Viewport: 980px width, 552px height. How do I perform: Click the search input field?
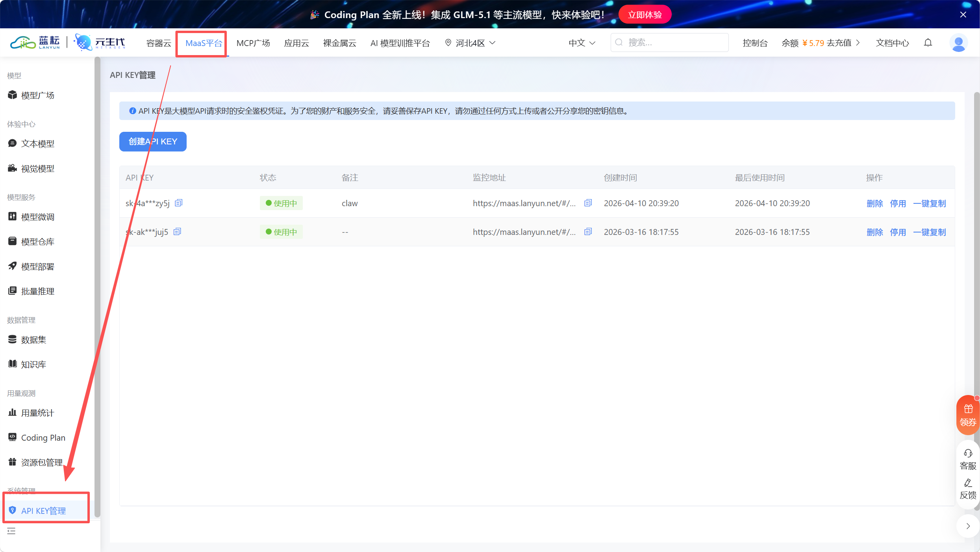click(x=669, y=42)
